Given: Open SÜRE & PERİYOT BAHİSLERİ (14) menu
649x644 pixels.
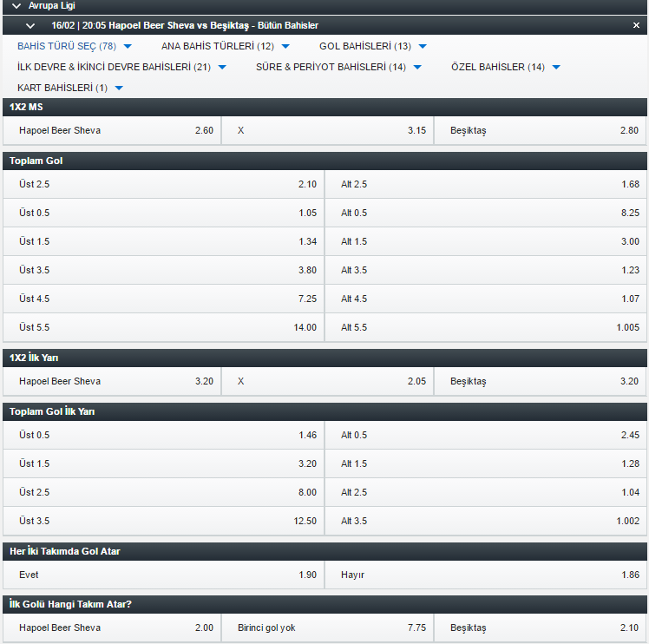Looking at the screenshot, I should [x=338, y=67].
